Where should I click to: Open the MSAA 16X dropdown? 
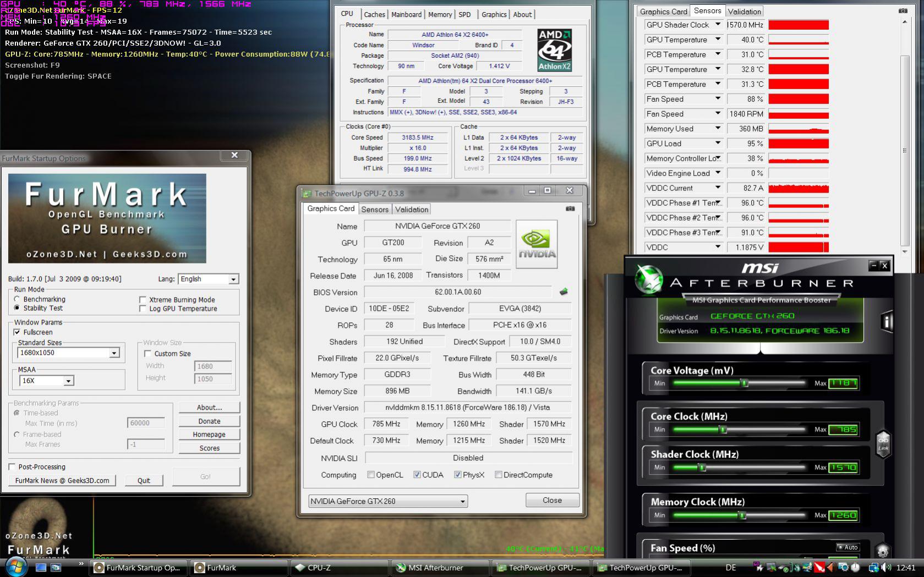[68, 381]
